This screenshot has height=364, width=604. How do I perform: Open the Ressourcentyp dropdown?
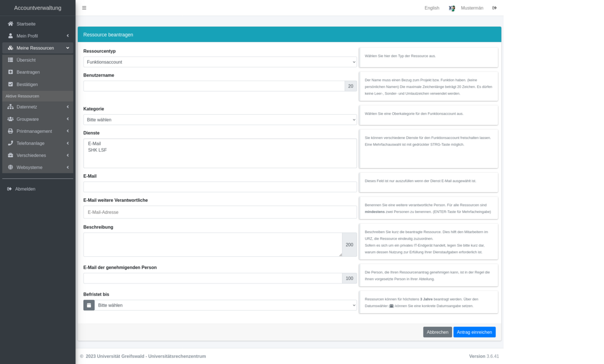click(220, 62)
